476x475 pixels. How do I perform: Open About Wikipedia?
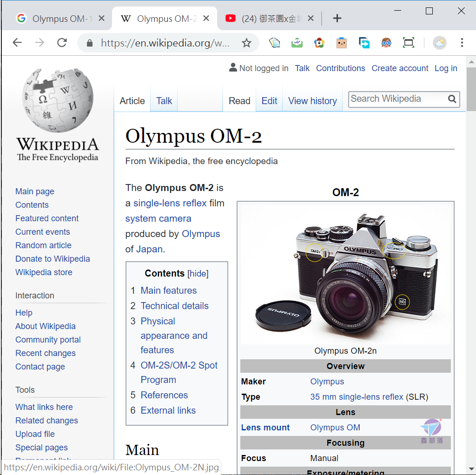pos(45,326)
